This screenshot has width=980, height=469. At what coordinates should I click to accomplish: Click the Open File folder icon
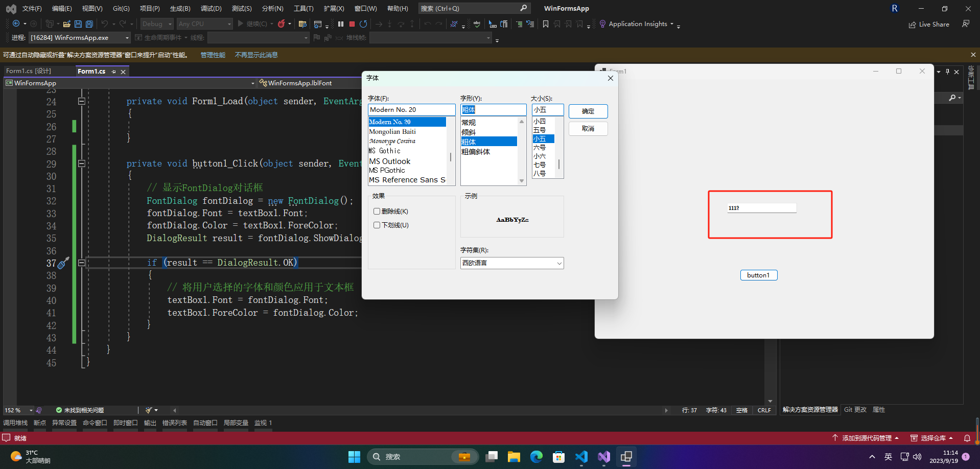[x=66, y=24]
